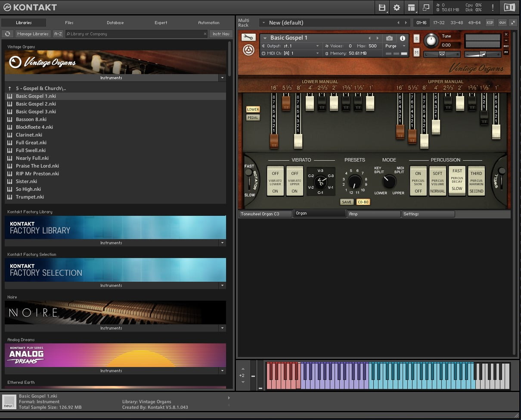Open Praise The Lord.nki in the list
Screen dimensions: 521x420
point(115,166)
